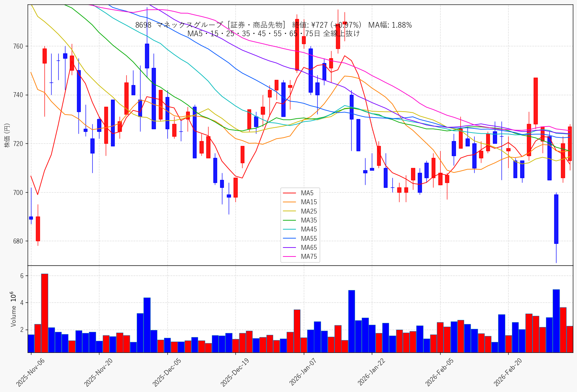Click the MA45 legend entry
Image resolution: width=577 pixels, height=392 pixels.
pos(300,229)
